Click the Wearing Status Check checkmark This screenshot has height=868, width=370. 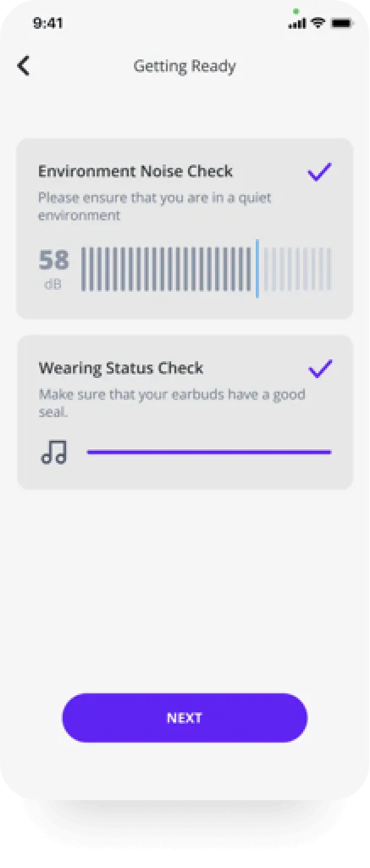(320, 369)
